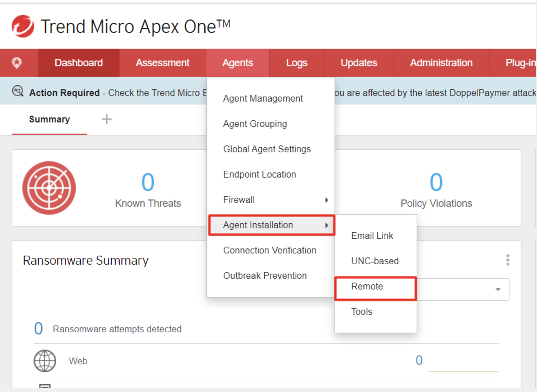Click the Agents menu
Viewport: 537px width, 392px height.
[238, 63]
